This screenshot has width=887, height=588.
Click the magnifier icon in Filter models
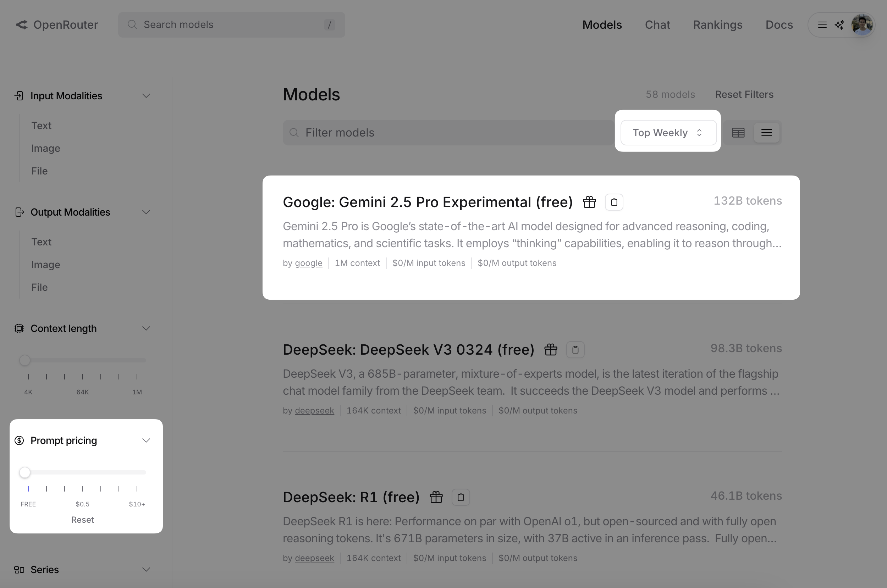click(x=294, y=133)
